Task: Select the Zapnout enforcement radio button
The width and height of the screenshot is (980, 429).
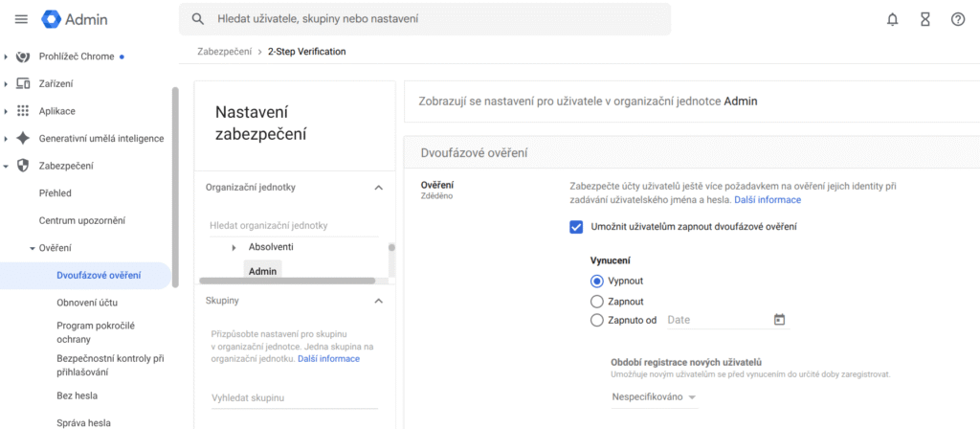Action: pyautogui.click(x=596, y=302)
